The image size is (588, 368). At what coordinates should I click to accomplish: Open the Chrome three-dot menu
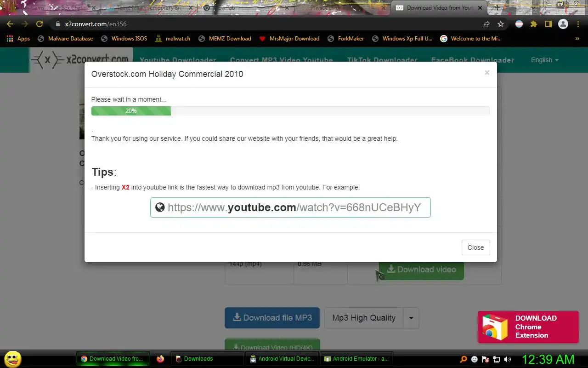point(578,24)
